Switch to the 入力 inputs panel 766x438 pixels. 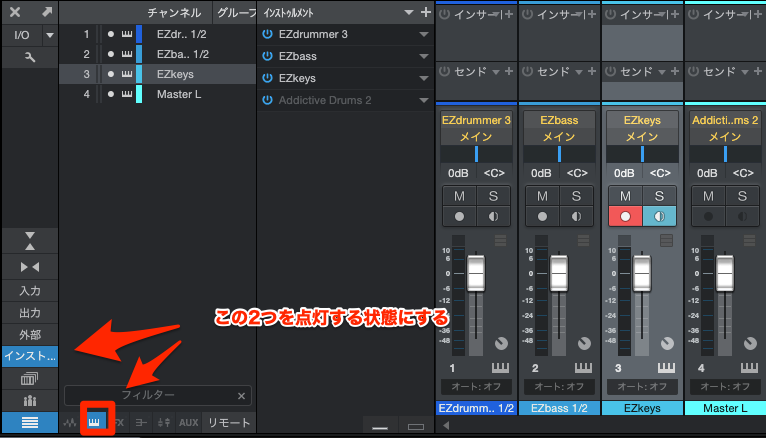[x=29, y=290]
